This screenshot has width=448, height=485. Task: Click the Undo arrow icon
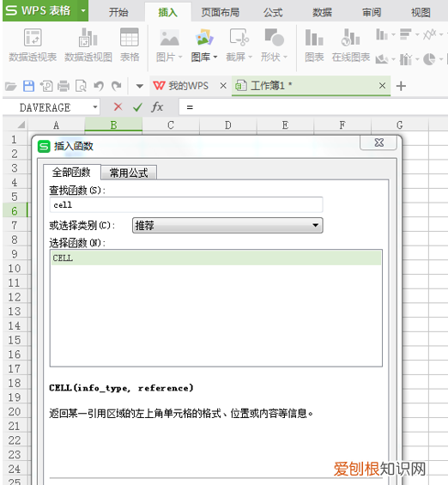(99, 86)
